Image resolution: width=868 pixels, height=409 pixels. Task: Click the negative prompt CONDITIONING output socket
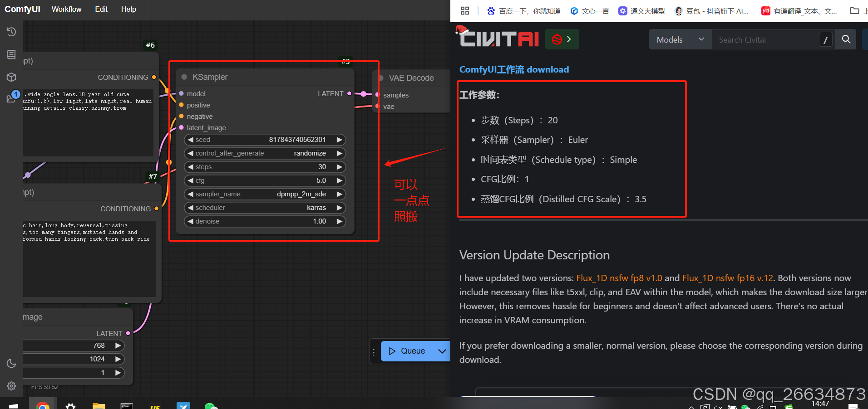point(157,209)
